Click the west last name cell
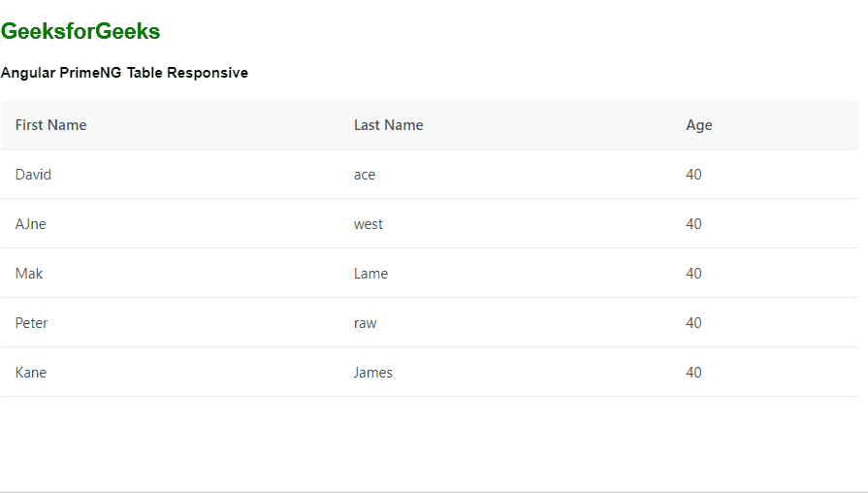 click(x=369, y=224)
